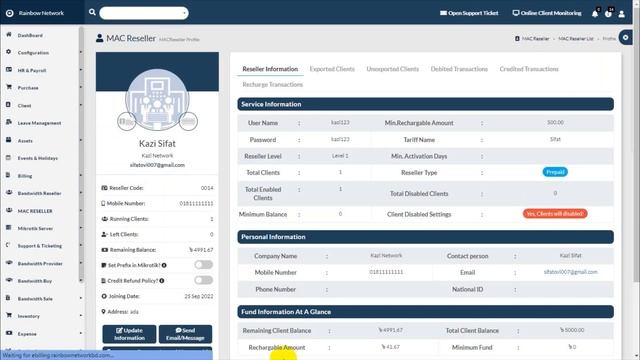Click the 'Yes, Clients will disabled' badge
The image size is (640, 360).
pyautogui.click(x=555, y=213)
